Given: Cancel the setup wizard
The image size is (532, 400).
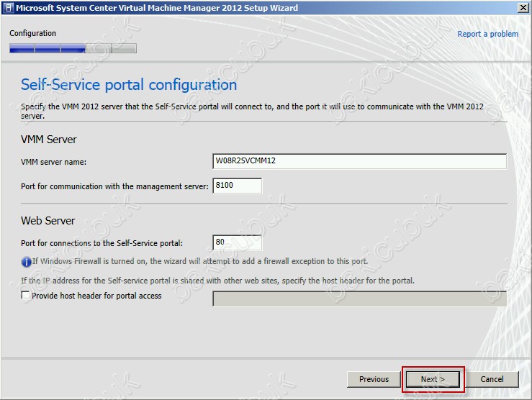Looking at the screenshot, I should pos(492,379).
